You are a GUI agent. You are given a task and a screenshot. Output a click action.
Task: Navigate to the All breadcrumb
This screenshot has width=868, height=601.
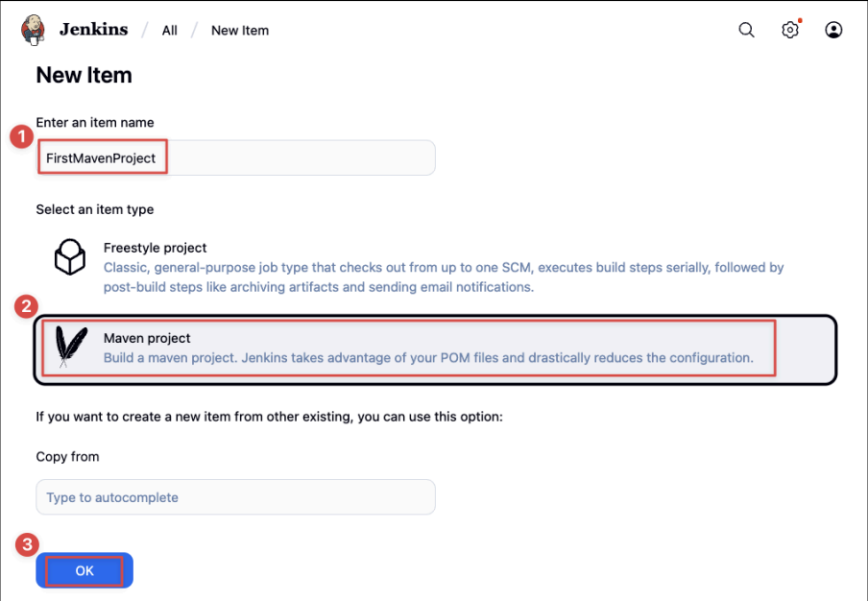(169, 31)
